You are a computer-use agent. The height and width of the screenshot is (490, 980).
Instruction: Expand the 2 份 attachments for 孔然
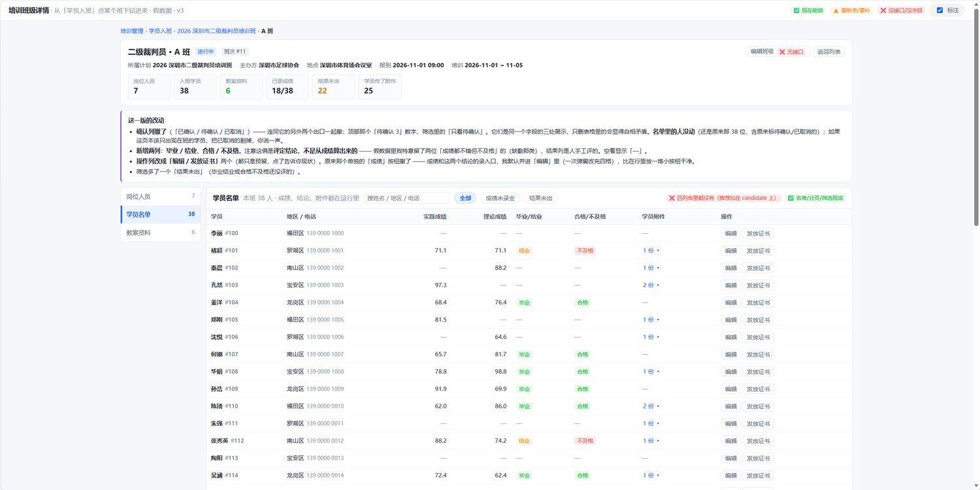pos(651,286)
